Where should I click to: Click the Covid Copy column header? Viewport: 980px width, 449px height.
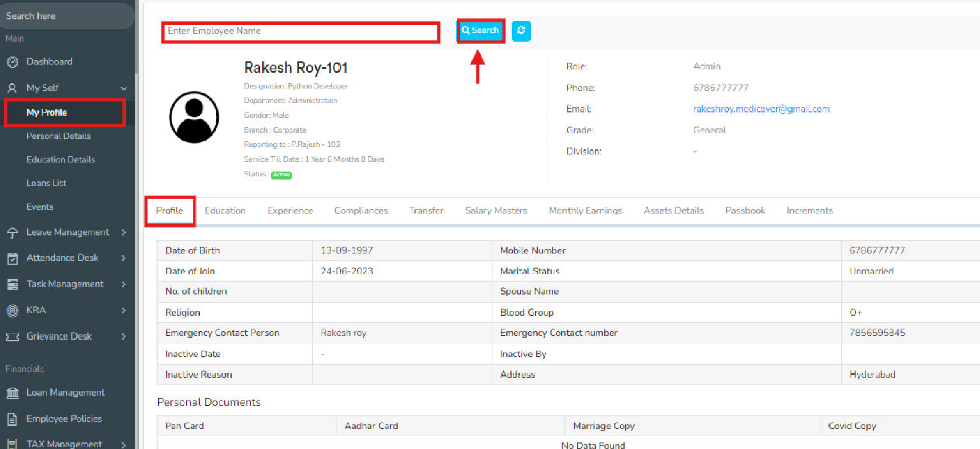tap(852, 426)
